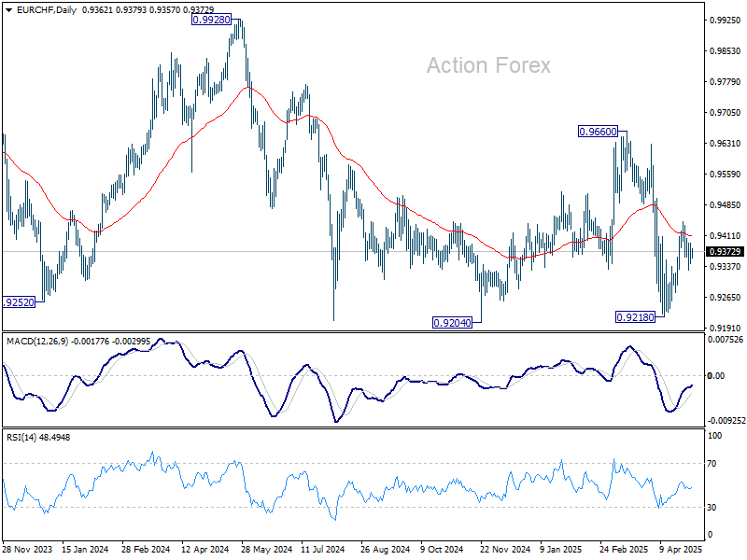
Task: Click the 9 Oct 2024 date label
Action: (442, 550)
